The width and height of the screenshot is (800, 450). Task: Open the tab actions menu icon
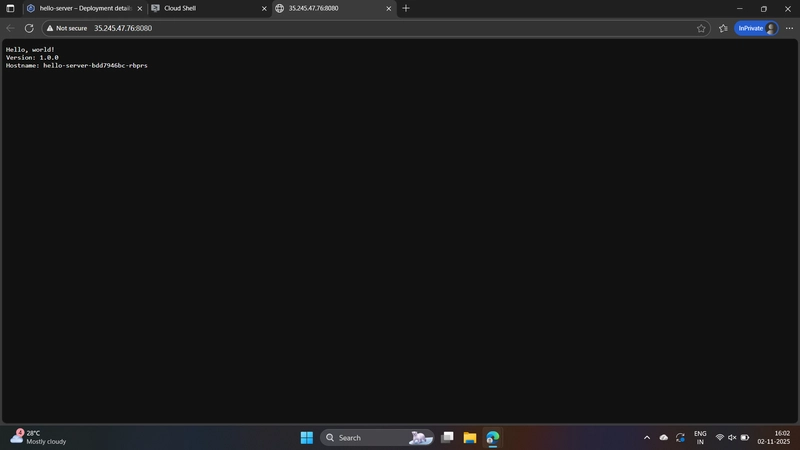(x=10, y=8)
